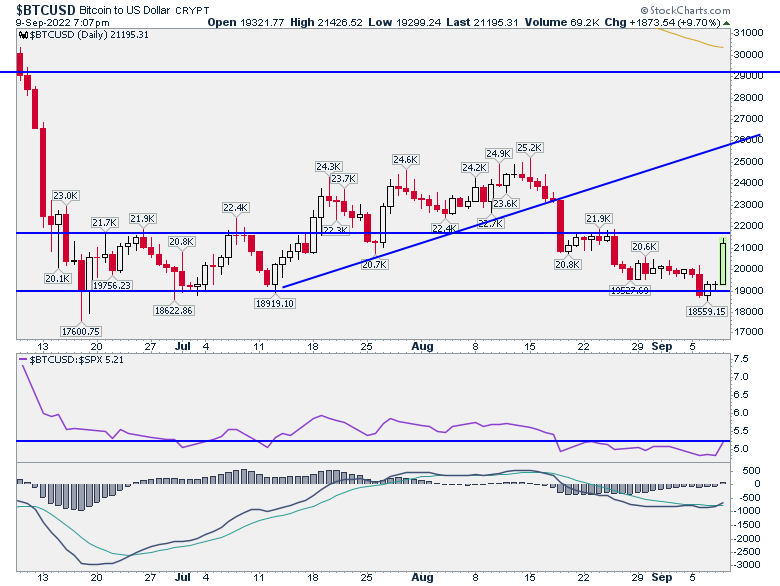780x586 pixels.
Task: Click the 22.7K price label
Action: point(491,223)
